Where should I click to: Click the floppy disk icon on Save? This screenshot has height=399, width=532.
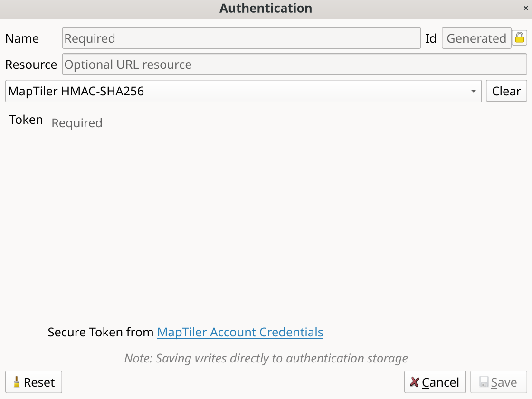point(484,382)
